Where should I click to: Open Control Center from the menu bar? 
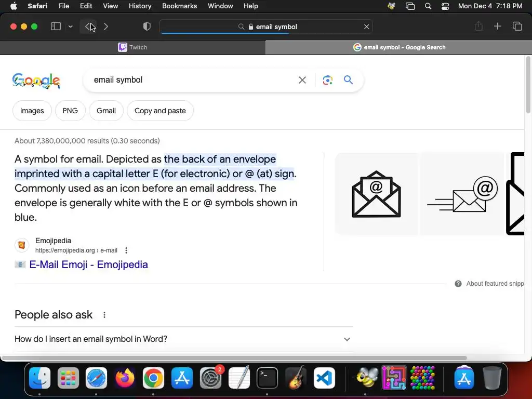[x=445, y=6]
